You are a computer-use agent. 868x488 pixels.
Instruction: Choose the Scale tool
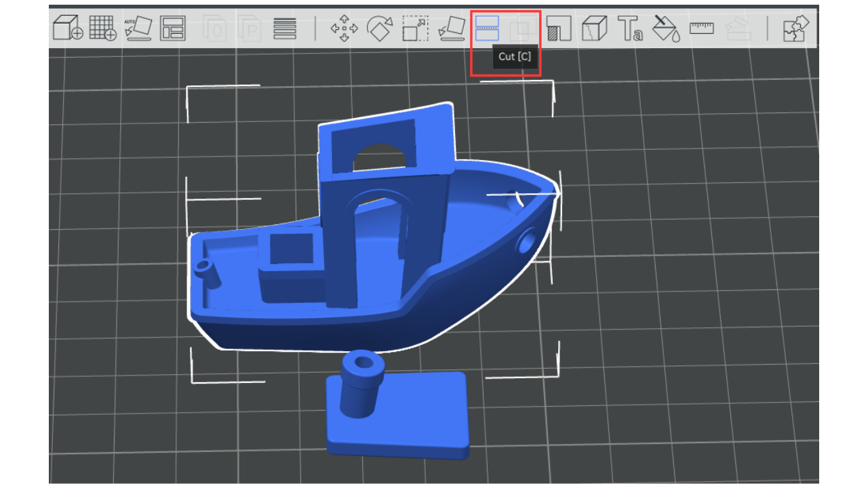coord(415,28)
